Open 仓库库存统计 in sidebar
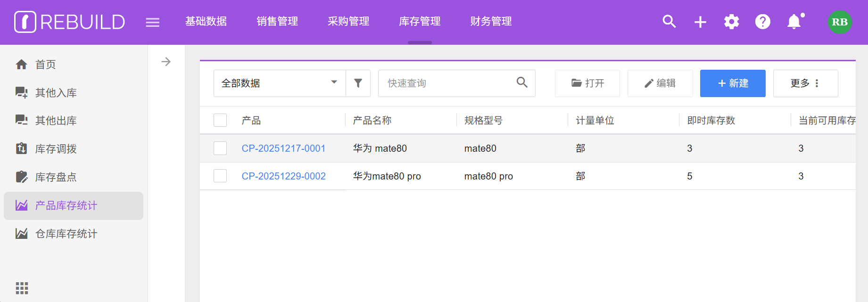Image resolution: width=868 pixels, height=302 pixels. [x=66, y=234]
